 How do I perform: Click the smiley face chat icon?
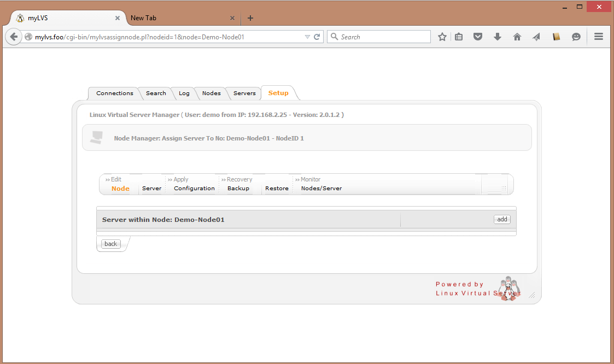click(x=576, y=37)
